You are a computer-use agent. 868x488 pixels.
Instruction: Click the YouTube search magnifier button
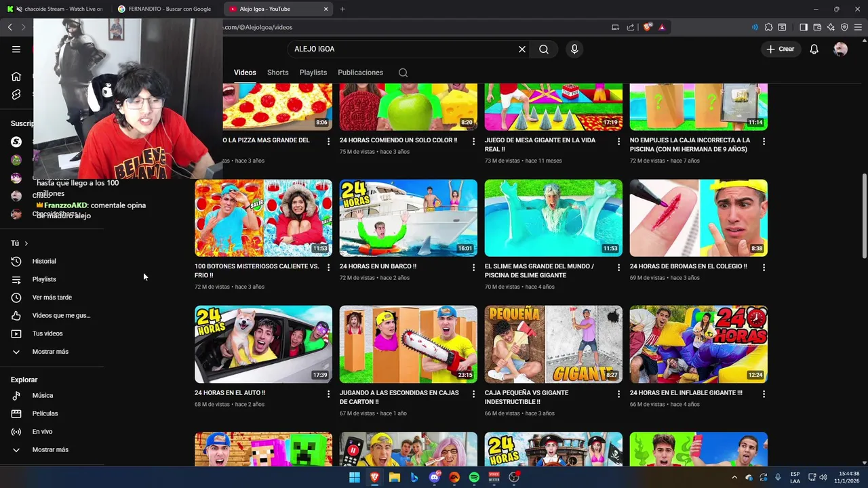(x=544, y=49)
